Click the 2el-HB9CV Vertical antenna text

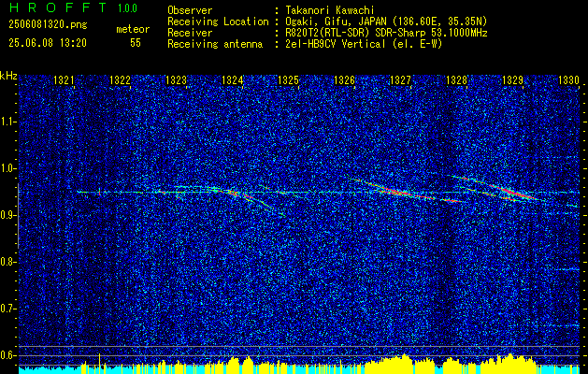point(364,44)
